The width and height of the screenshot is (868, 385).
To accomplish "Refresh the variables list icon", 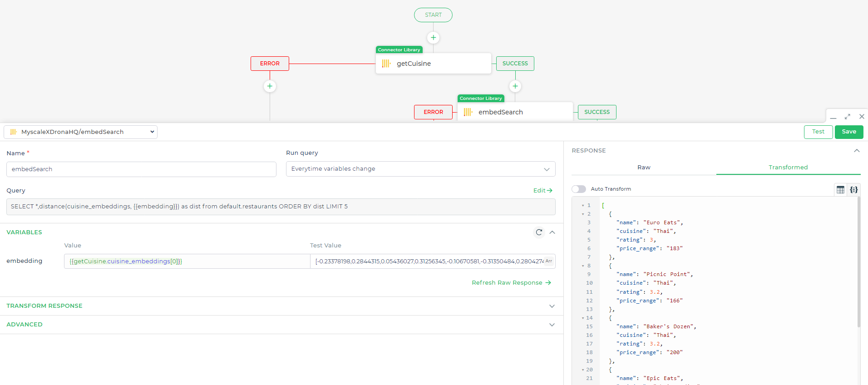I will pos(539,232).
